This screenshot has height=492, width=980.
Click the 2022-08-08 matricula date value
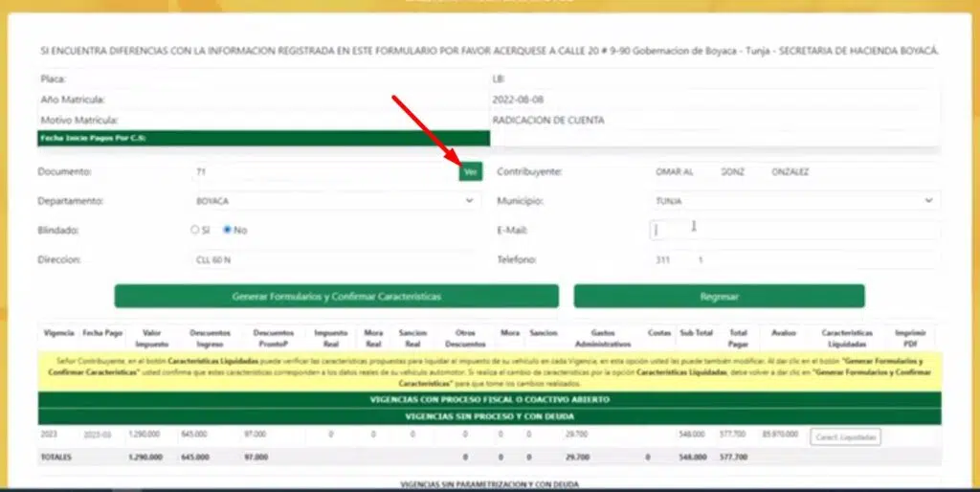coord(518,100)
